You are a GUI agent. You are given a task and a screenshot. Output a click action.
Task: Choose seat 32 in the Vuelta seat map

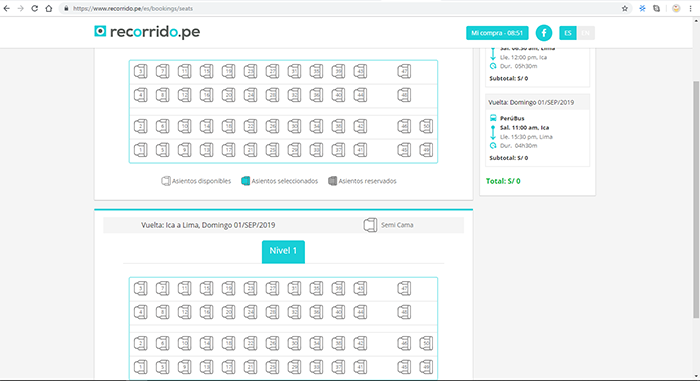294,312
